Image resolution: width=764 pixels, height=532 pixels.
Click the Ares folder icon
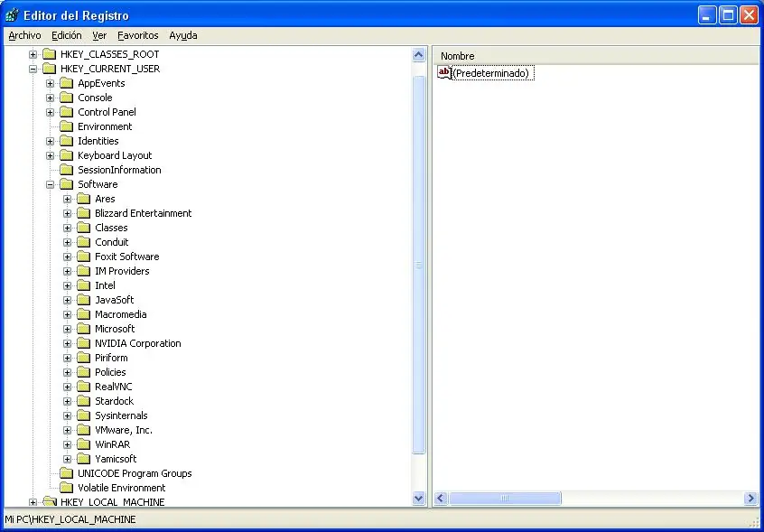84,199
